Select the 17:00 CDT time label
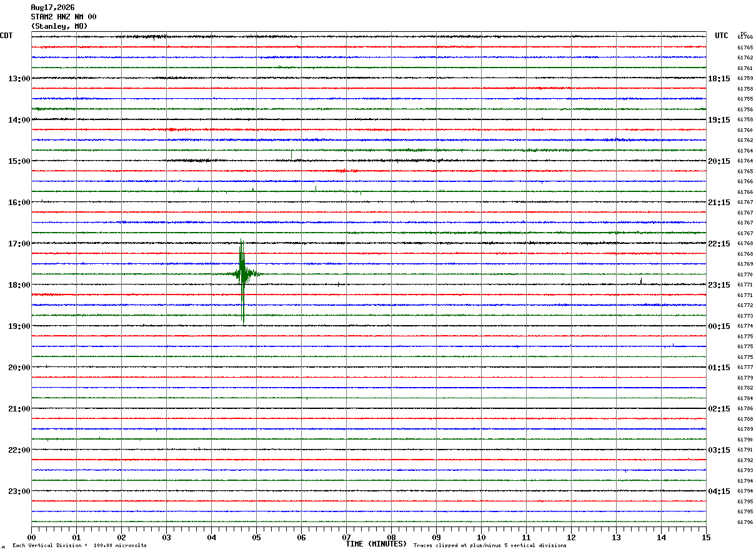 coord(19,244)
